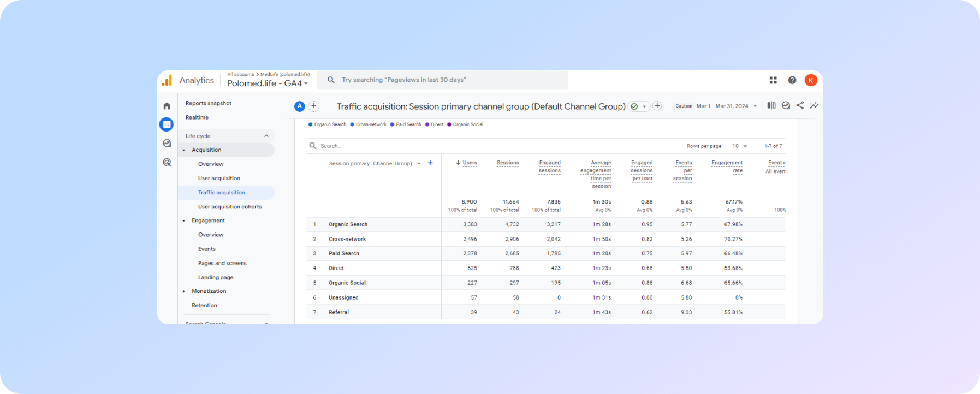Click the Organic Search row label

(348, 224)
